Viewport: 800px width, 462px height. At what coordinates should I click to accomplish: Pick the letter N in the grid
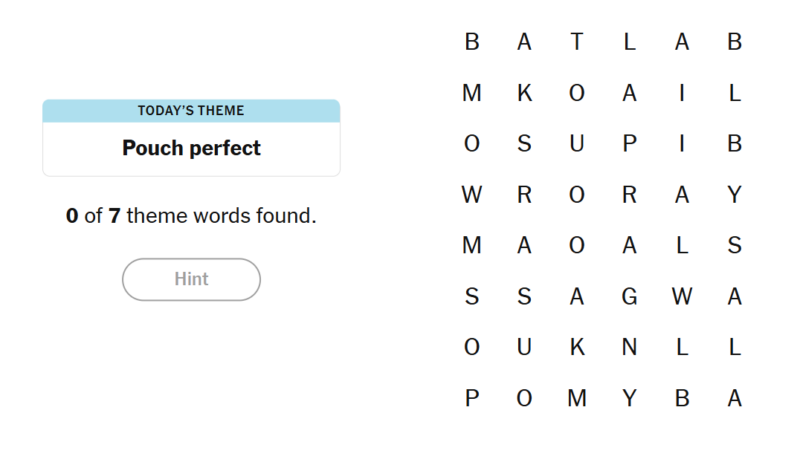(x=629, y=347)
